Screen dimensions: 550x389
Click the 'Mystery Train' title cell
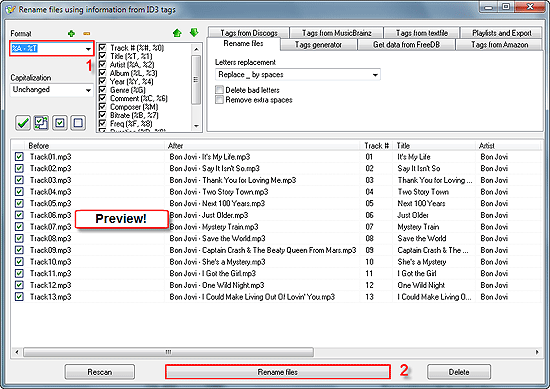418,227
